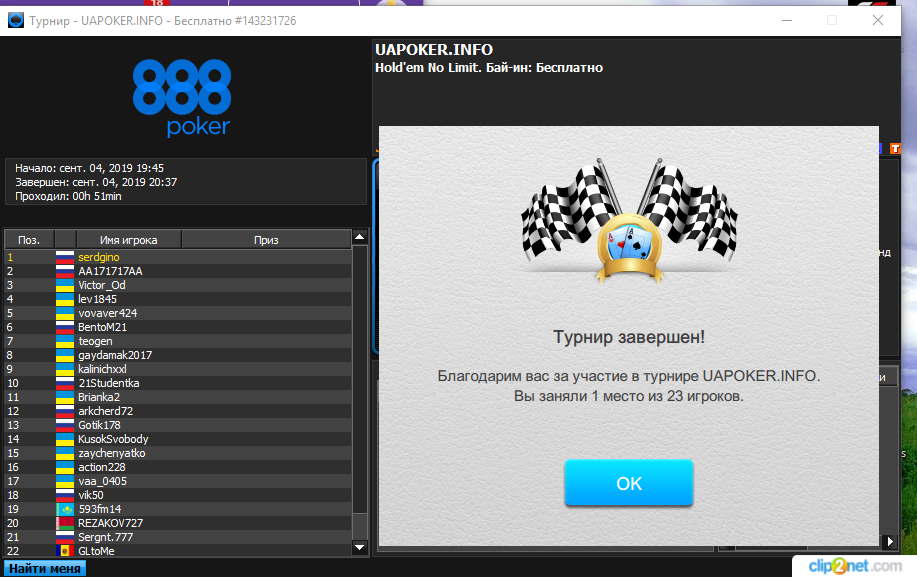This screenshot has width=917, height=577.
Task: Click the flag icon next to Sergnt.777
Action: pyautogui.click(x=65, y=537)
